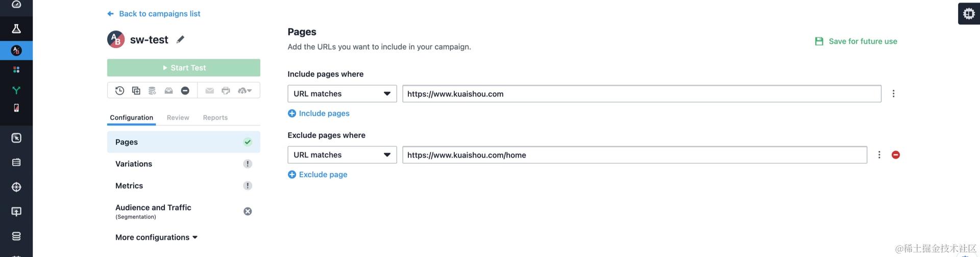Image resolution: width=980 pixels, height=257 pixels.
Task: Open the Include pages URL matches dropdown
Action: tap(342, 94)
